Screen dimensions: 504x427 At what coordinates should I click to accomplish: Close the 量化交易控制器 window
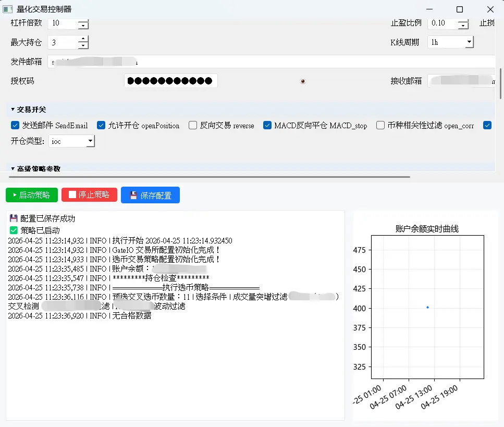coord(490,9)
